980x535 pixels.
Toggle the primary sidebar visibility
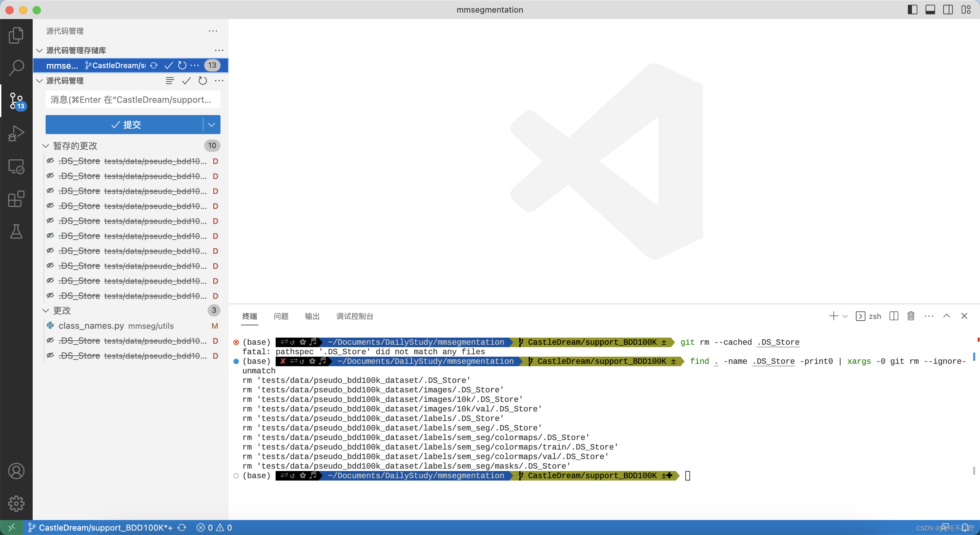[x=912, y=10]
